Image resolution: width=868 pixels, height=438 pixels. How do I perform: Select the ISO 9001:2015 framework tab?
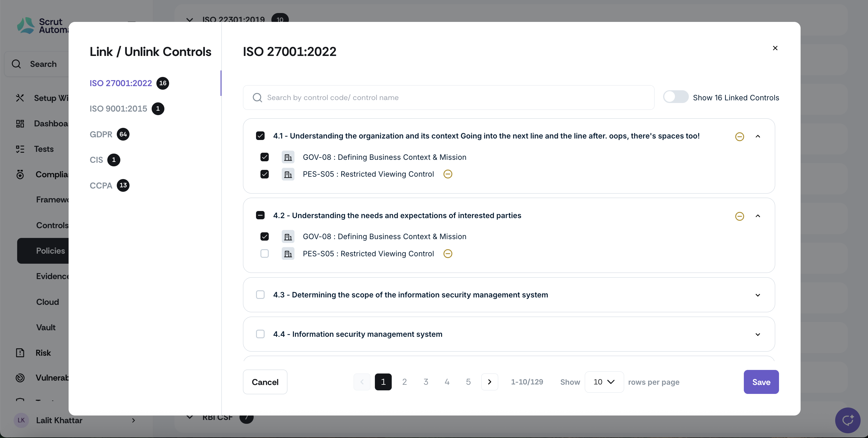pos(118,109)
